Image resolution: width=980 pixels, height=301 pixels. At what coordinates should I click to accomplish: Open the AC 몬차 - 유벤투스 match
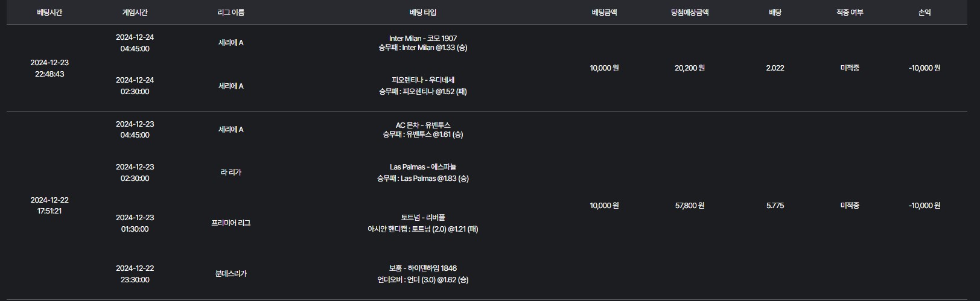pyautogui.click(x=422, y=125)
